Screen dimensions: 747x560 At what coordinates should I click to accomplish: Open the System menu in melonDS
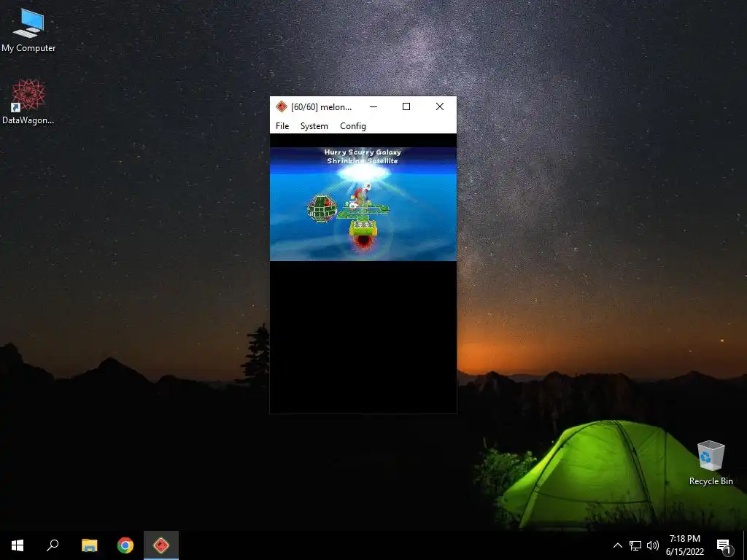click(x=314, y=125)
